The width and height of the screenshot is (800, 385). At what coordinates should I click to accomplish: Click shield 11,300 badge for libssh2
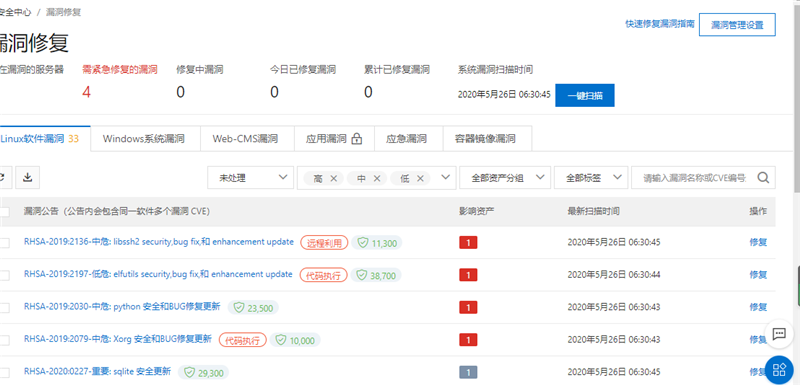377,243
